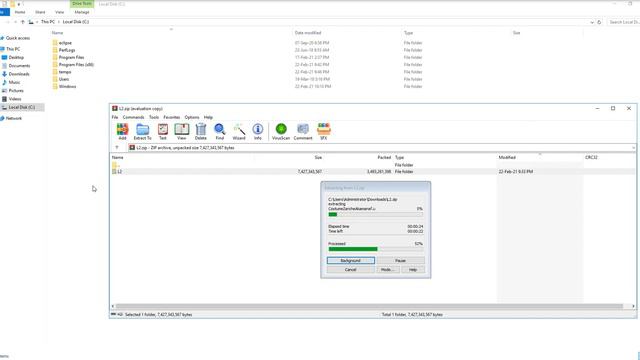Click the Add toolbar icon in WinRAR
Viewport: 640px width, 360px height.
click(x=122, y=131)
